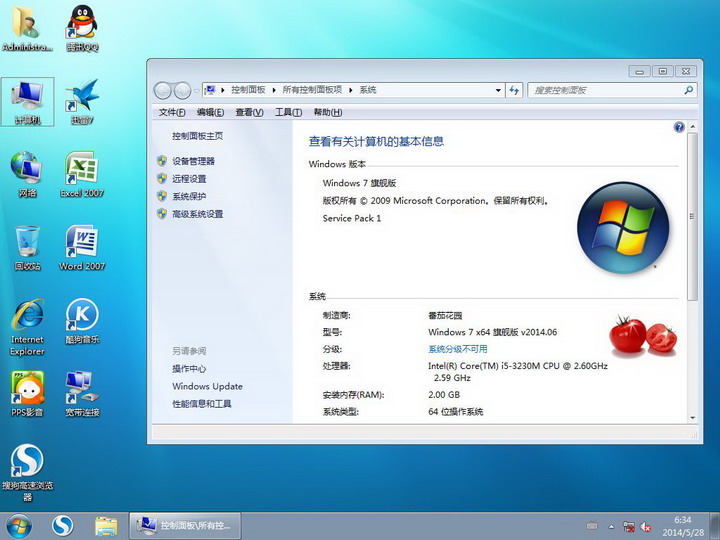Viewport: 720px width, 540px height.
Task: Select the 迅雷7 desktop shortcut
Action: point(82,98)
